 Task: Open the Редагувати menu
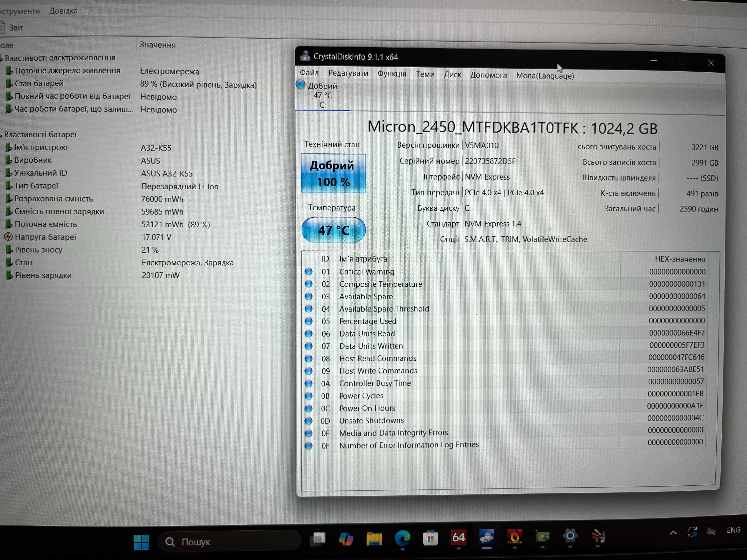pos(348,73)
